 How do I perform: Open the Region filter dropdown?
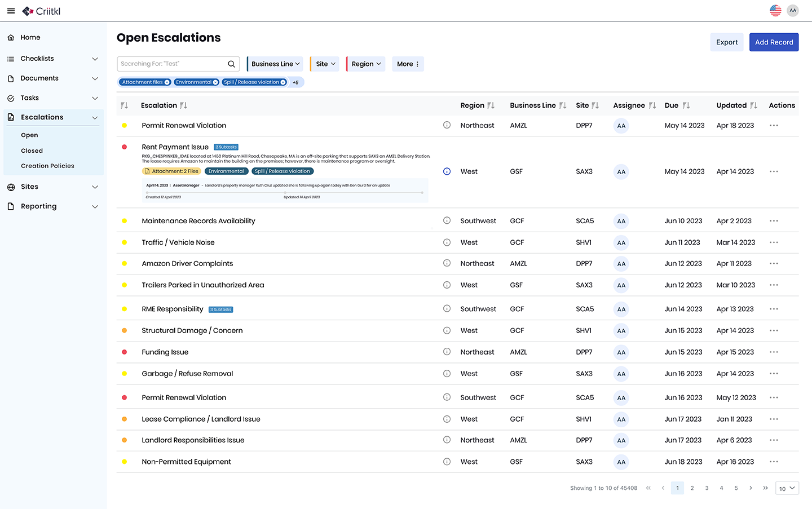click(x=366, y=64)
